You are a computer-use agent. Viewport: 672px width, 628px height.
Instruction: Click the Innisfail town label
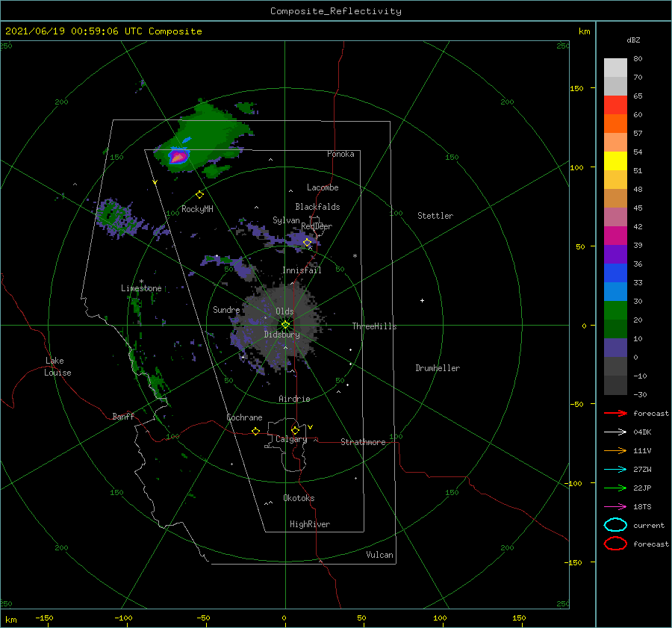click(302, 270)
